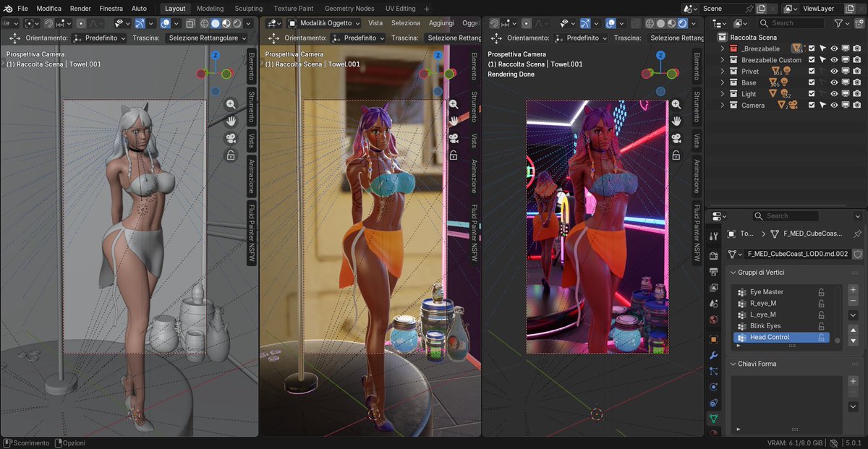Expand the _Breezabelle collection
868x449 pixels.
click(x=722, y=49)
